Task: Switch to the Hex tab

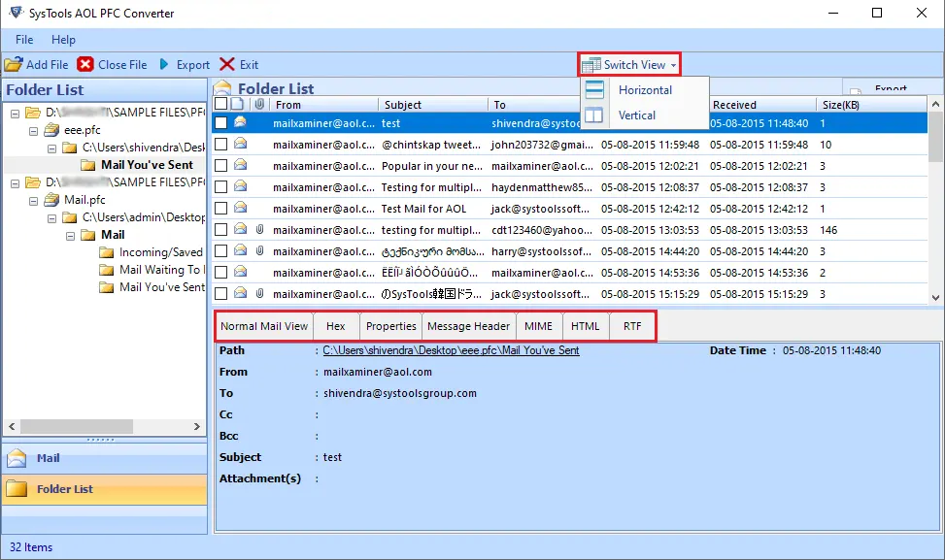Action: click(x=336, y=326)
